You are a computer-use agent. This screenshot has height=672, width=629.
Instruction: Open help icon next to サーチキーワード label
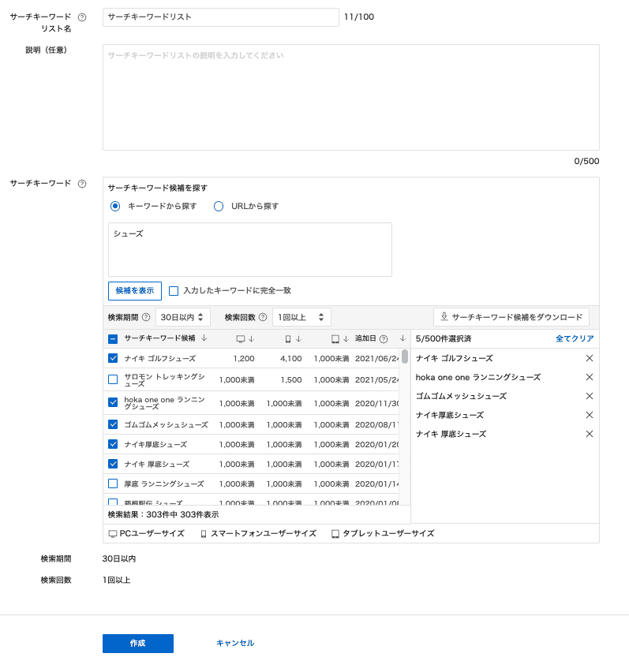(x=82, y=184)
